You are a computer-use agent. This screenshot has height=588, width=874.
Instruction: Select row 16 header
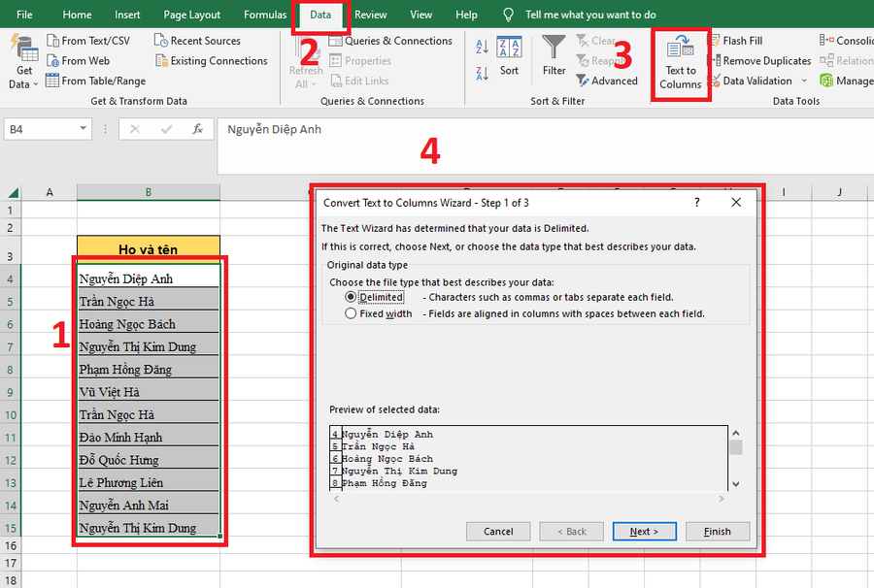click(x=11, y=545)
